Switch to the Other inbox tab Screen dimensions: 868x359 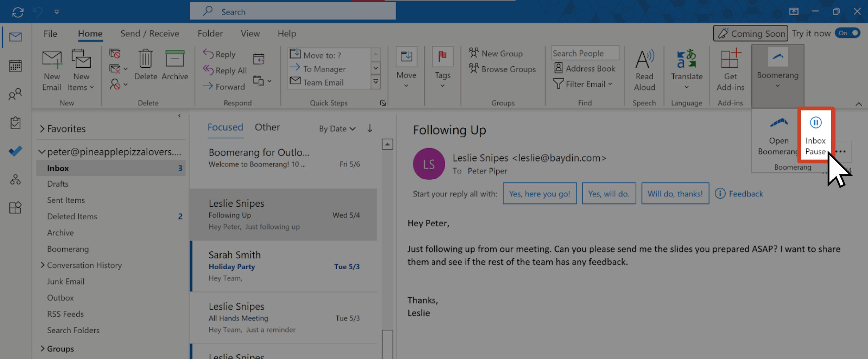tap(267, 127)
